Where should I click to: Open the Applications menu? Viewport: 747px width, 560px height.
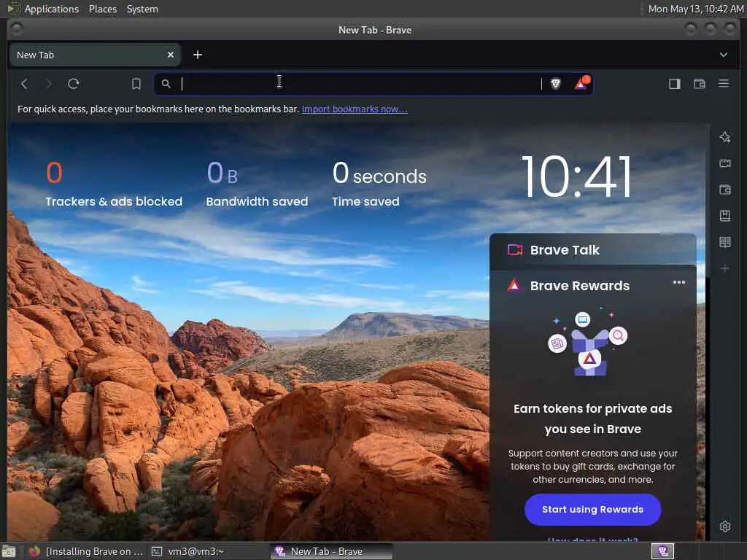(52, 9)
